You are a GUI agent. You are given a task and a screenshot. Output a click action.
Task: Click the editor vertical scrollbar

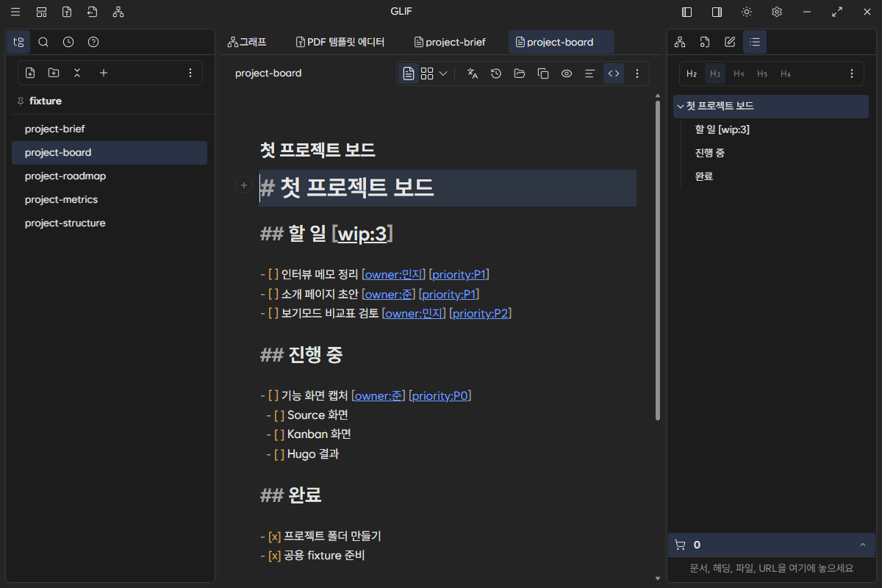tap(657, 260)
